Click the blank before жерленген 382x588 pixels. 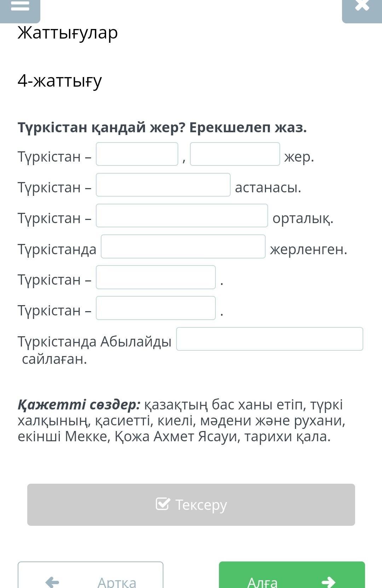[x=183, y=246]
